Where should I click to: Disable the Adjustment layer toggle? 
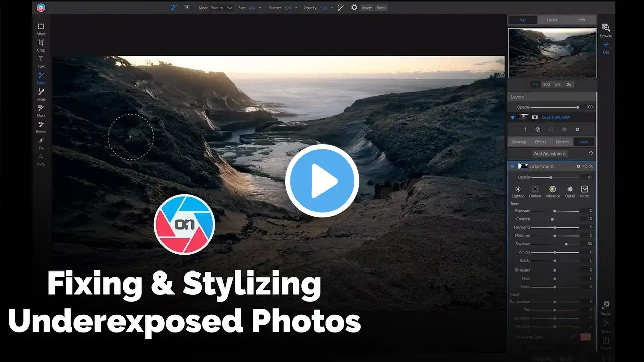click(513, 166)
